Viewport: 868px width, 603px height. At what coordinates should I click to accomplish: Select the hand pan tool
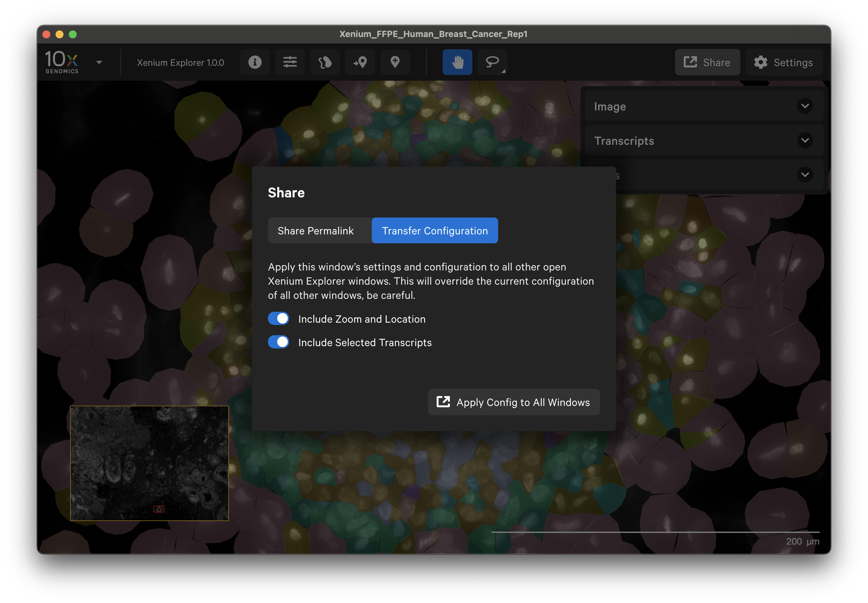(457, 62)
